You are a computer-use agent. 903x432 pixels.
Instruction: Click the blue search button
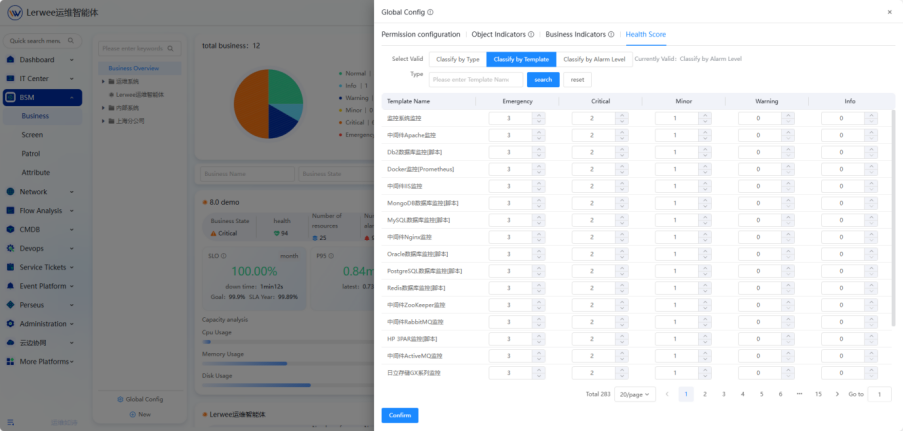point(543,79)
